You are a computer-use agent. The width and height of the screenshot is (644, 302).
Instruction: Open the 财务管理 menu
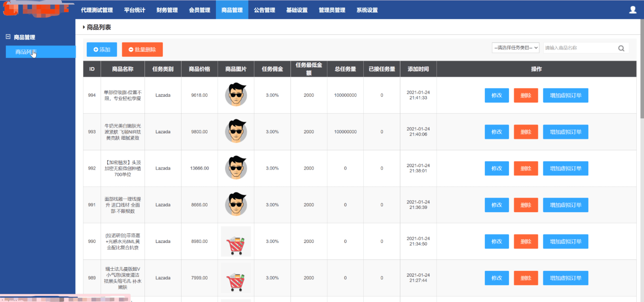coord(167,10)
